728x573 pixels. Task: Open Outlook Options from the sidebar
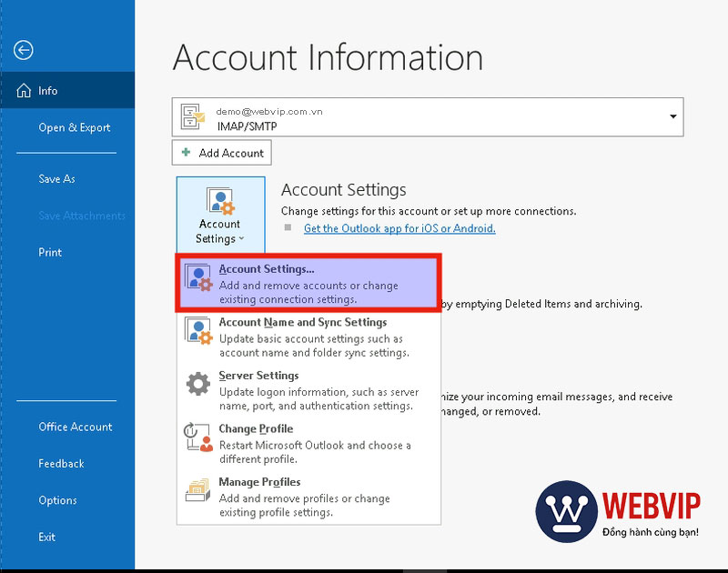tap(57, 500)
